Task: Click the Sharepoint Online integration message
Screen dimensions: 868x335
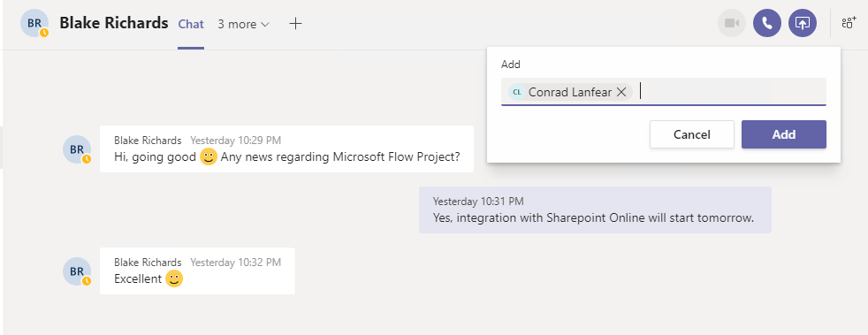Action: coord(595,209)
